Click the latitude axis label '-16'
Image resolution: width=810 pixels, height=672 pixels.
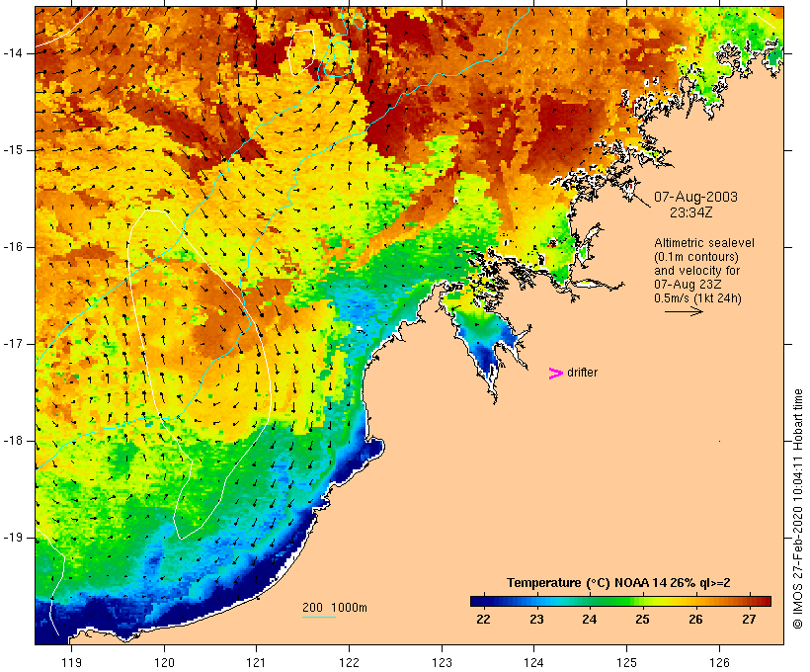click(13, 247)
